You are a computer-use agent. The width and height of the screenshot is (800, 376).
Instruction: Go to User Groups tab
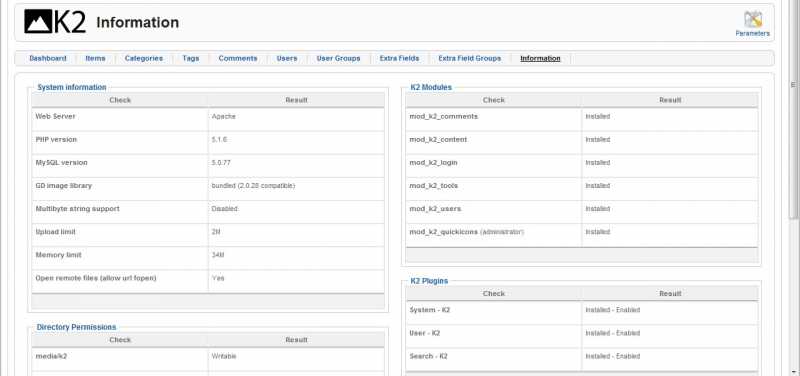tap(338, 58)
